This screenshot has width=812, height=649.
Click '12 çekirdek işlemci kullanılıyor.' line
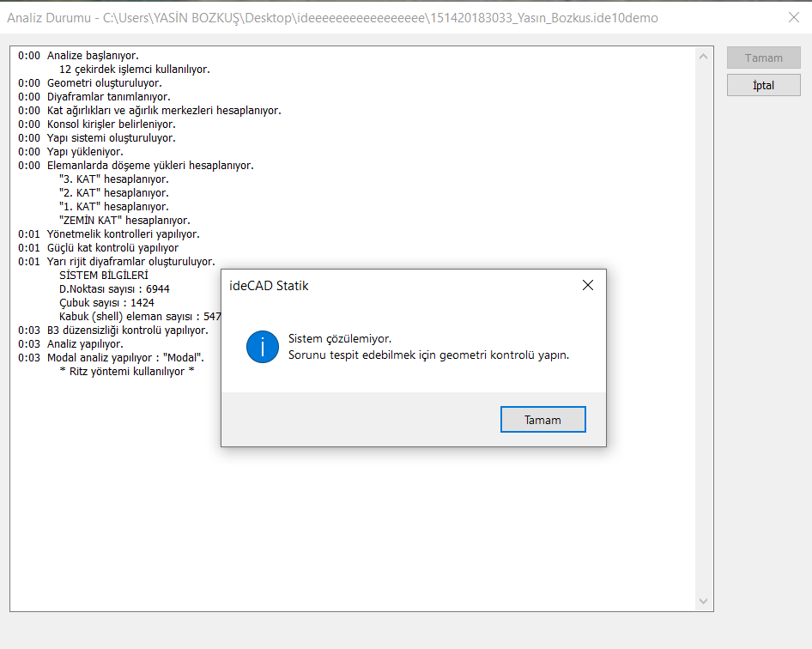[135, 70]
